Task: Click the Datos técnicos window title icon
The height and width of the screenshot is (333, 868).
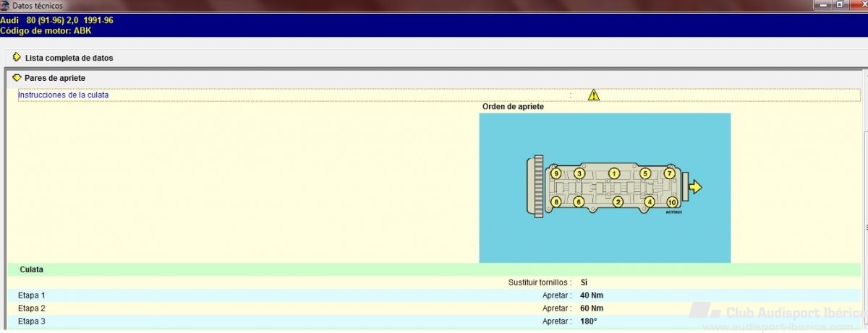Action: pos(5,5)
